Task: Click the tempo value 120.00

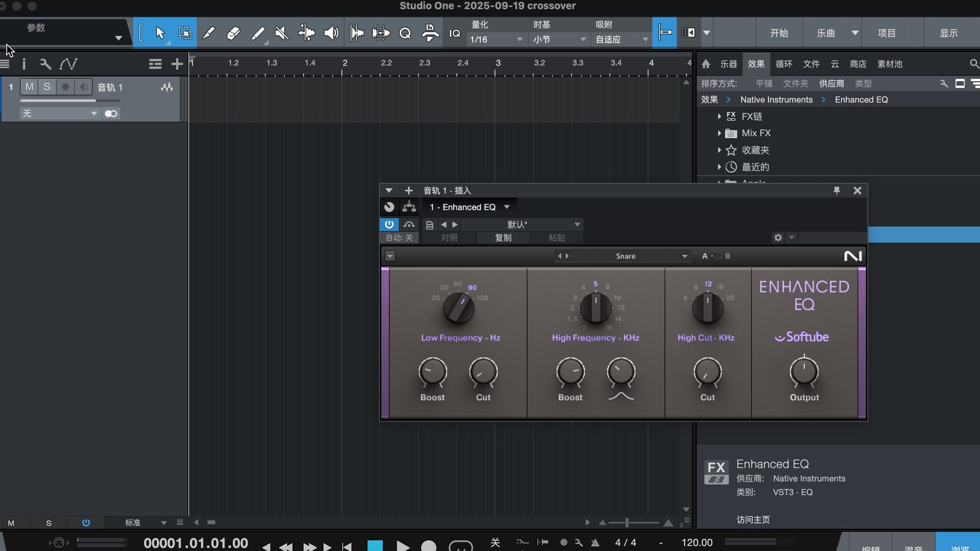Action: [x=697, y=542]
